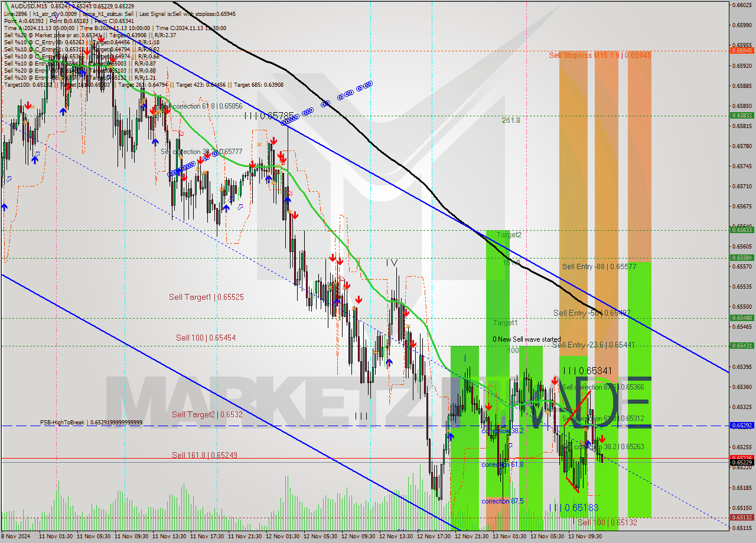
Task: Click the green 0.65633 price tag on axis
Action: tap(742, 230)
